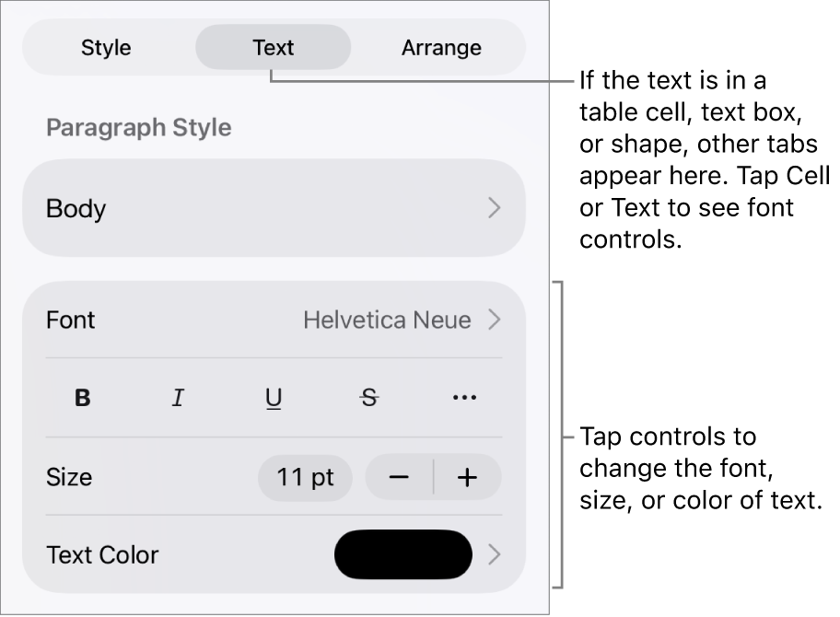Tap the 11 pt size field

[x=305, y=477]
